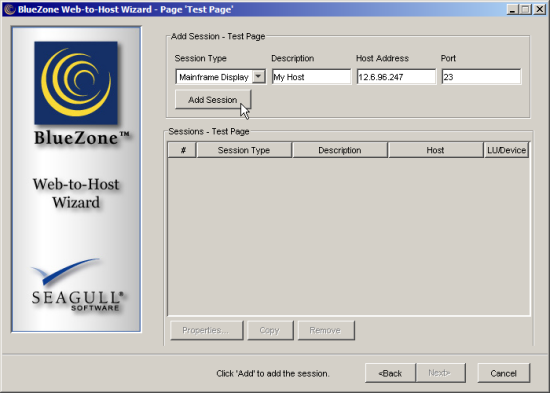Click the 'Click Add to add the session' hint
This screenshot has width=550, height=393.
[273, 373]
